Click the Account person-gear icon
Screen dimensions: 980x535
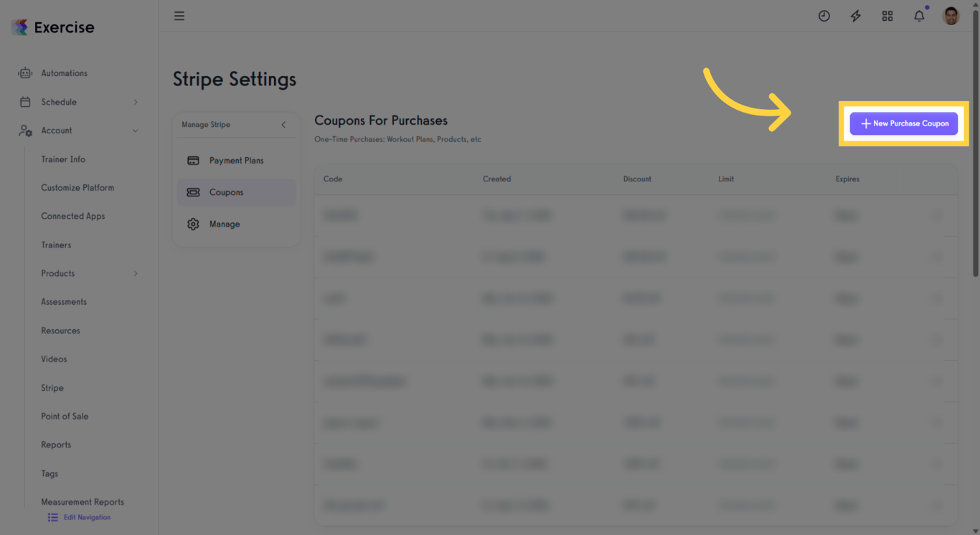pyautogui.click(x=25, y=131)
